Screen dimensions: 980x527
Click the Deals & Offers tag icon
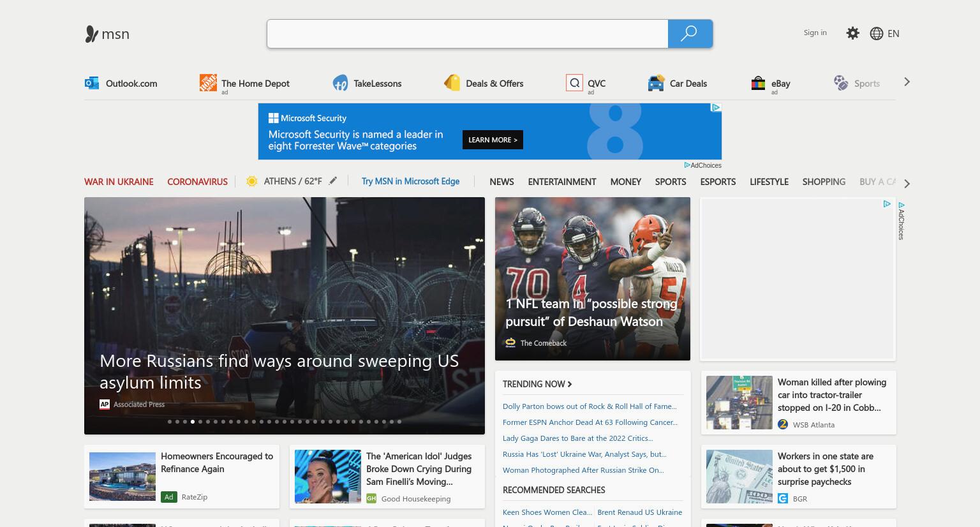452,83
